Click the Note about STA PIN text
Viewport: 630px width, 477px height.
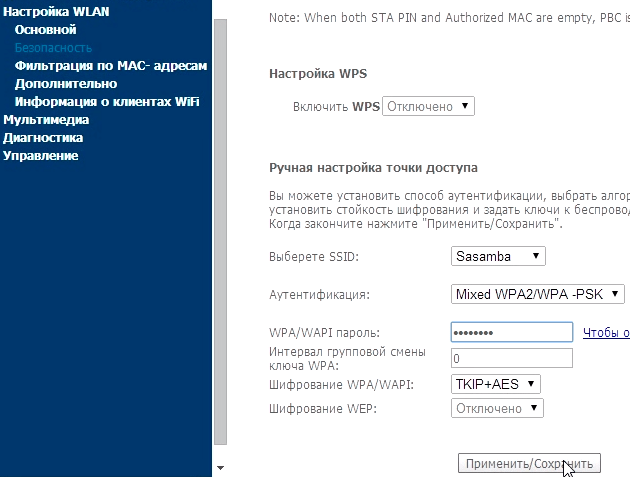449,18
